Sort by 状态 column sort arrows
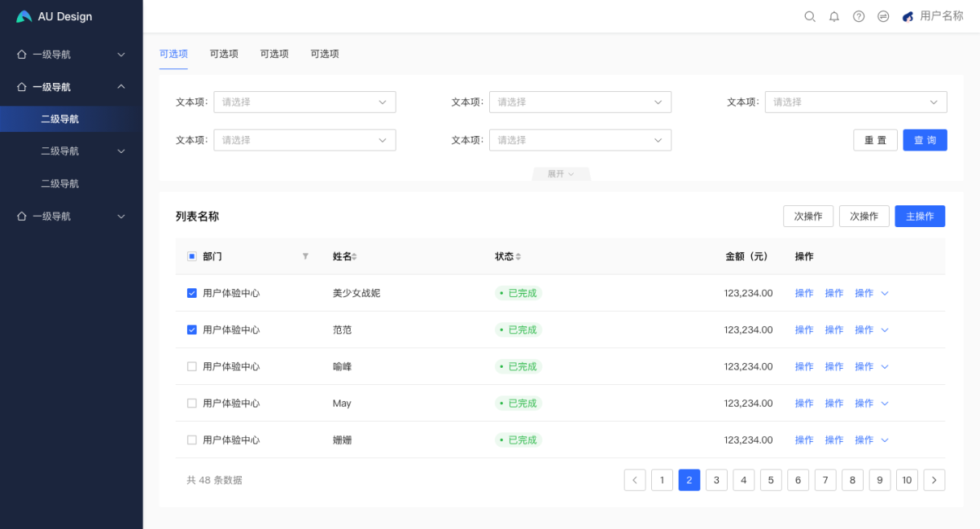 518,256
